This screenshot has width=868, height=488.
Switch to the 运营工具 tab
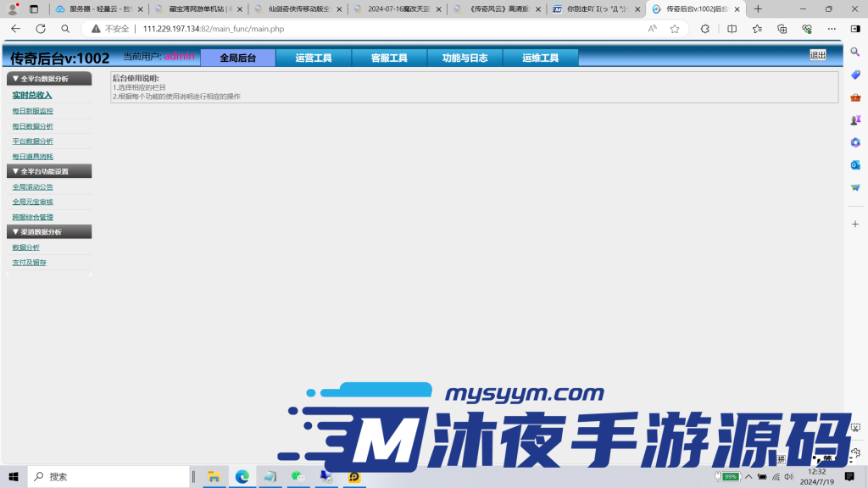[x=314, y=58]
